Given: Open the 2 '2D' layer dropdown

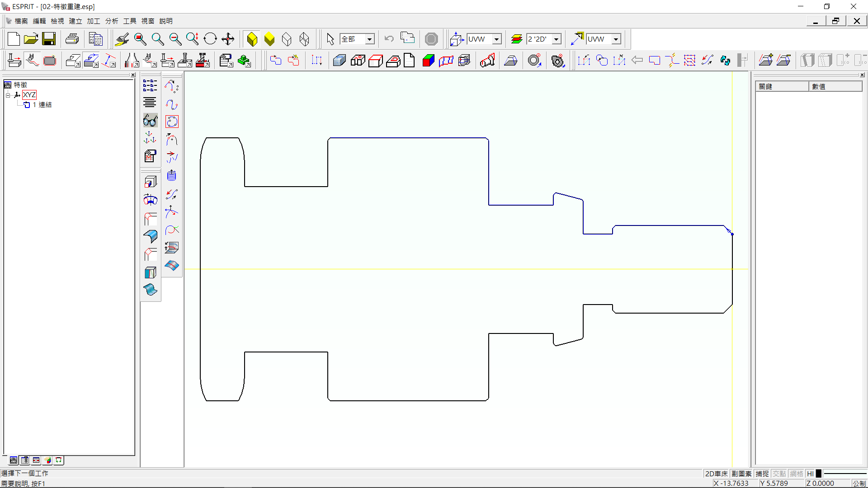Looking at the screenshot, I should [557, 39].
